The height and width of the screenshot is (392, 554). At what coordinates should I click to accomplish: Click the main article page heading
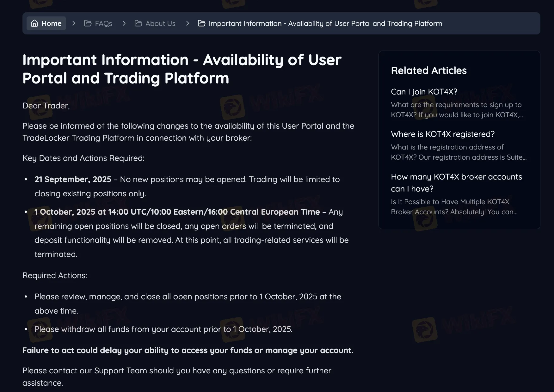(182, 69)
